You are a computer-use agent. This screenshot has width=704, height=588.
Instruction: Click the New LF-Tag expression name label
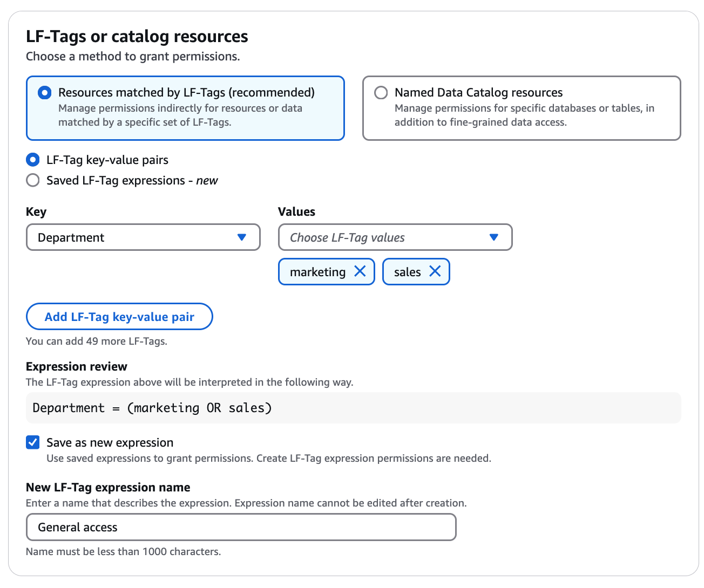coord(107,487)
